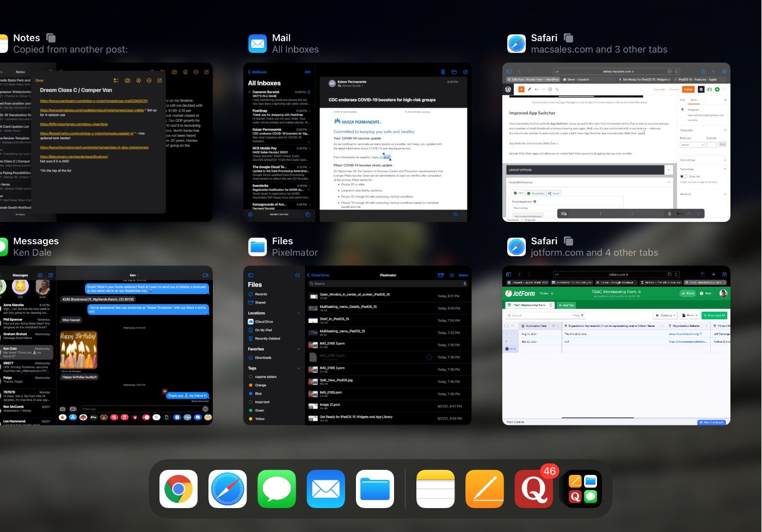
Task: Open the Messages app in the dock
Action: pyautogui.click(x=276, y=488)
